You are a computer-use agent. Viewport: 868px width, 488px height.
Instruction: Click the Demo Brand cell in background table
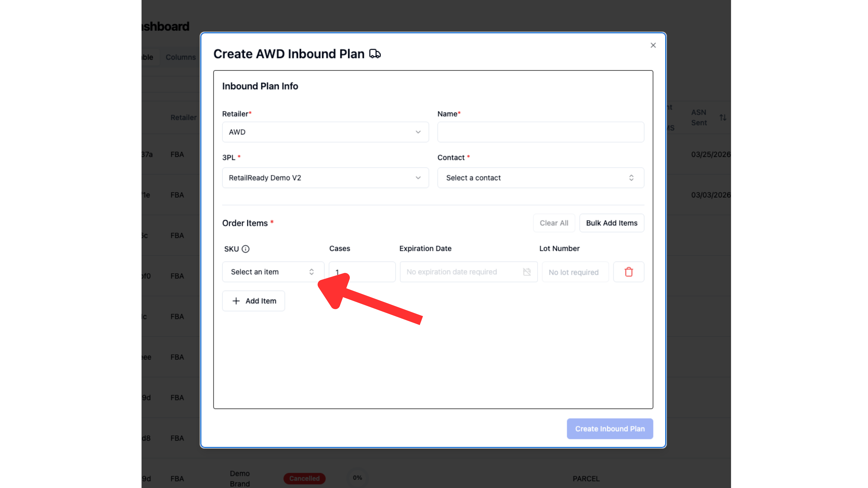tap(240, 479)
